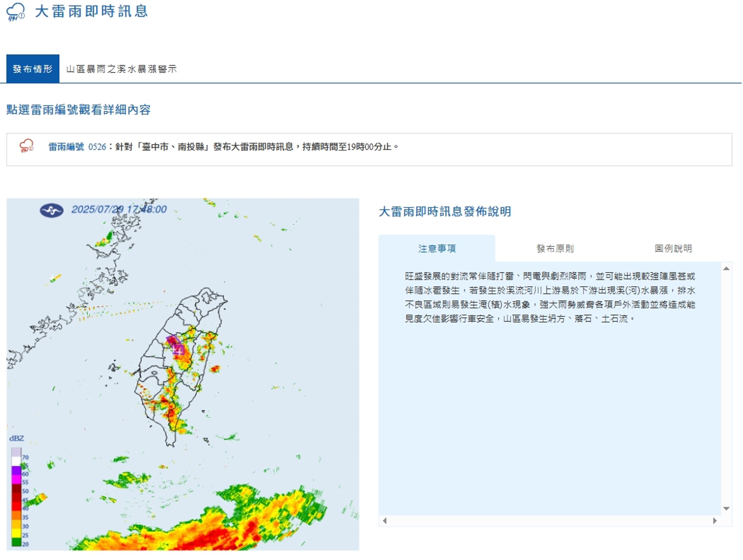Click the alert message about 臺中市、南投縣
The image size is (743, 560).
[x=257, y=147]
